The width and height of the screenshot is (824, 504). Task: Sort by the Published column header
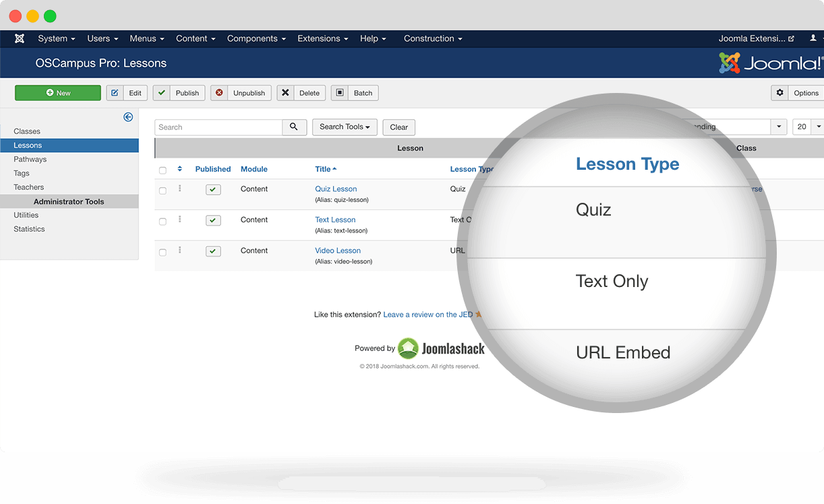213,169
